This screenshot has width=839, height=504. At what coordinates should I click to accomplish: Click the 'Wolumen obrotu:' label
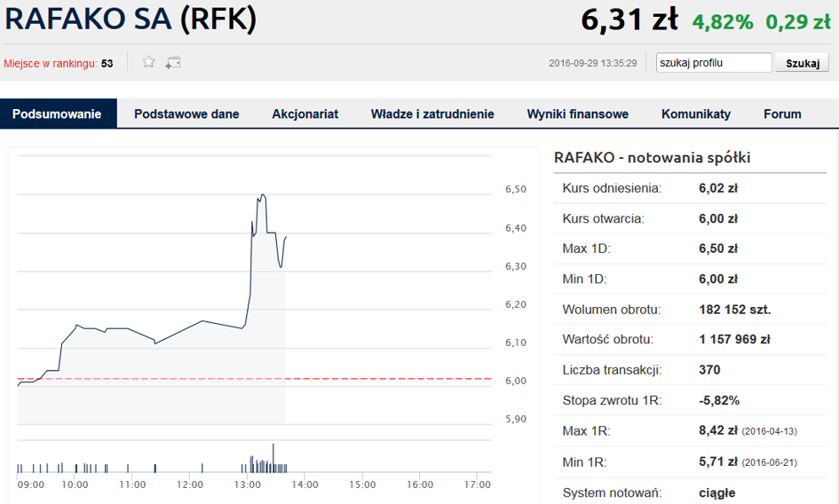[612, 310]
